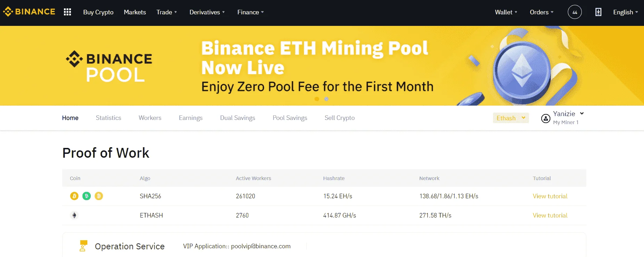This screenshot has width=644, height=257.
Task: Open the apps grid menu icon
Action: (67, 12)
